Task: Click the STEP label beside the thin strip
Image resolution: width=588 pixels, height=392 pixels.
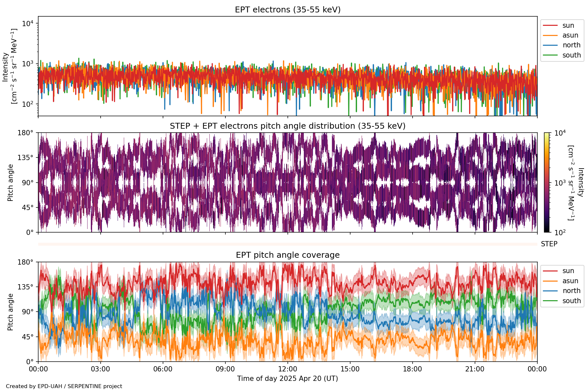Action: (x=549, y=244)
